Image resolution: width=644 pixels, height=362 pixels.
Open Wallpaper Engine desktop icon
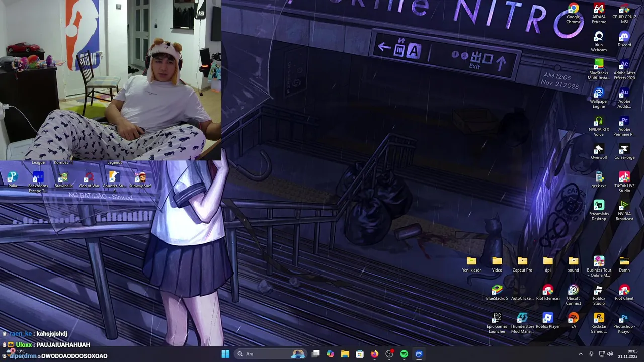(x=599, y=98)
